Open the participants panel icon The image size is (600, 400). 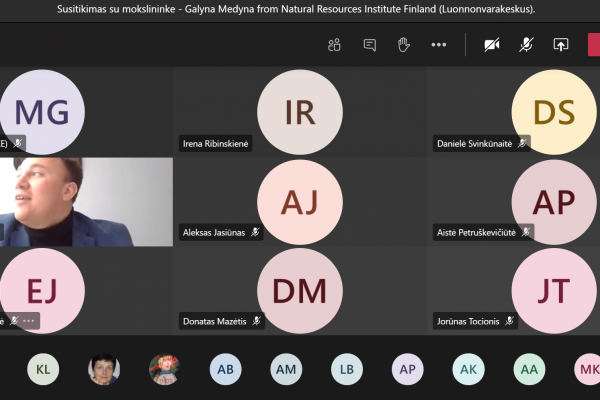pos(334,45)
